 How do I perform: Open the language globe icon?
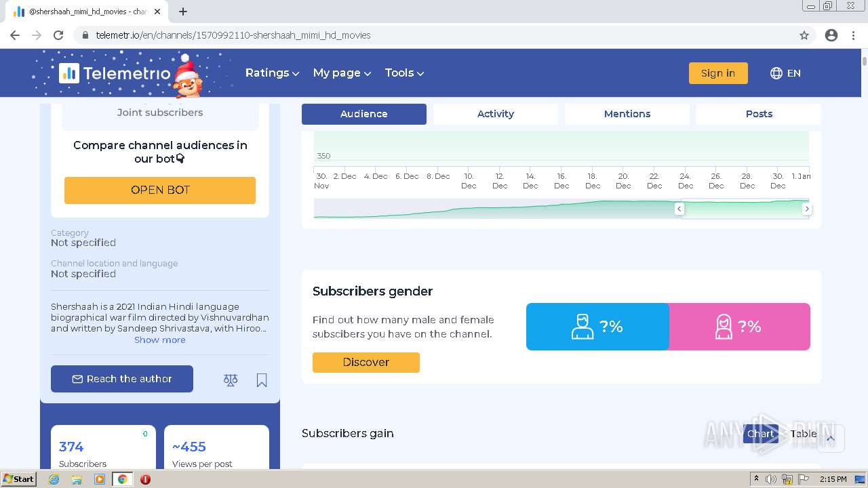pos(776,73)
